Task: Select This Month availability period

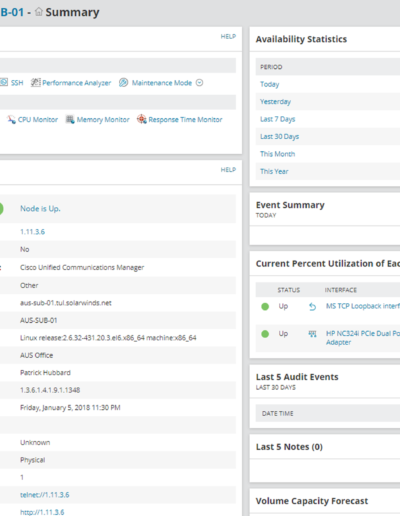Action: [278, 154]
